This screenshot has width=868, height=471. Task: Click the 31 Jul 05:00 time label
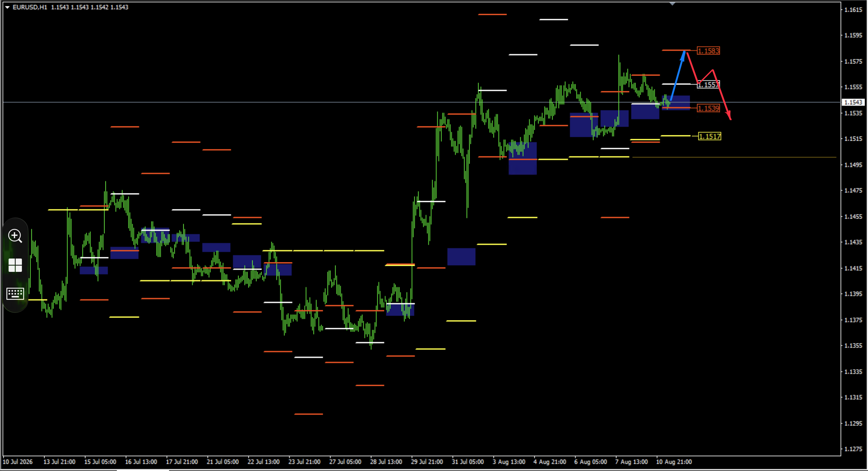468,462
